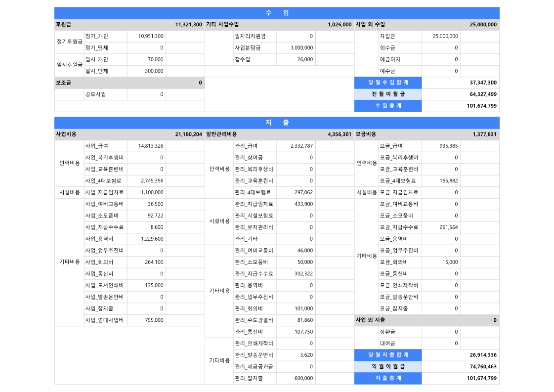
Task: Select the value '107,750'
Action: 303,332
